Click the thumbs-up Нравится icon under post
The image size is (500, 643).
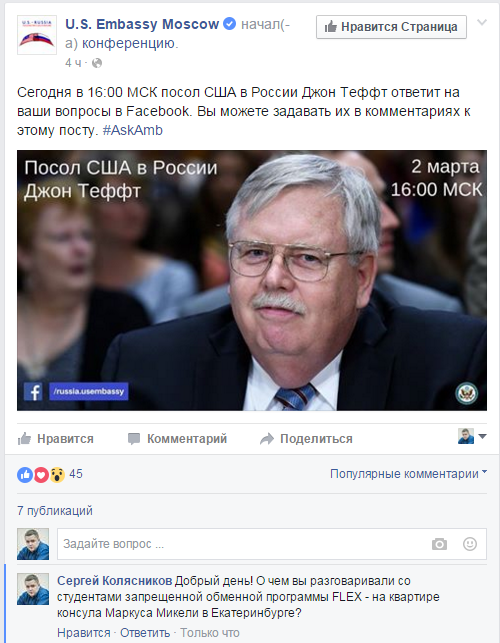pos(25,439)
